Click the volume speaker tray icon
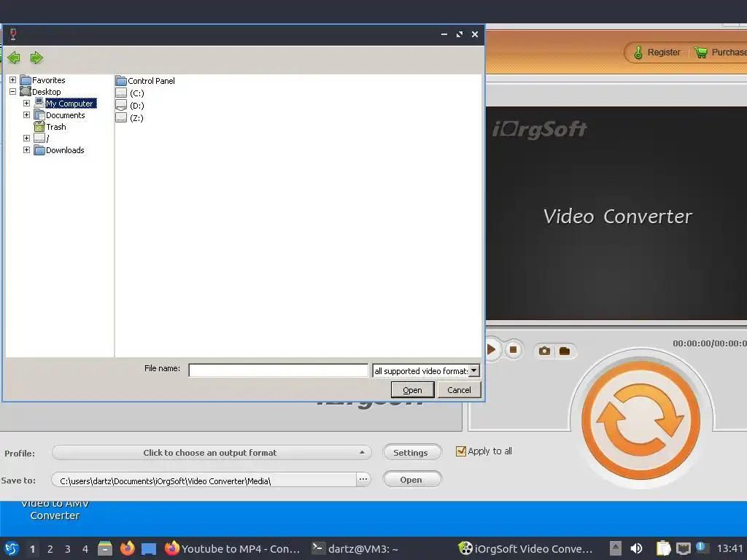The image size is (747, 560). click(x=636, y=548)
